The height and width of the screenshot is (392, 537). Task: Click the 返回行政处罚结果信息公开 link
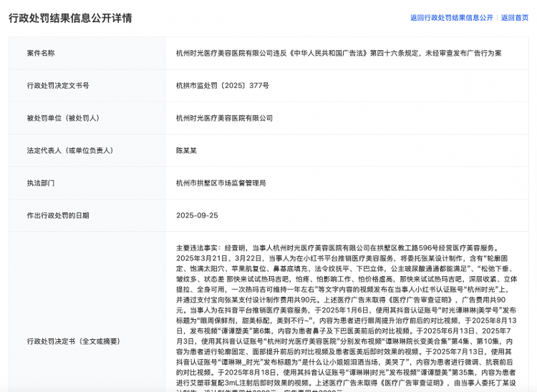[451, 18]
